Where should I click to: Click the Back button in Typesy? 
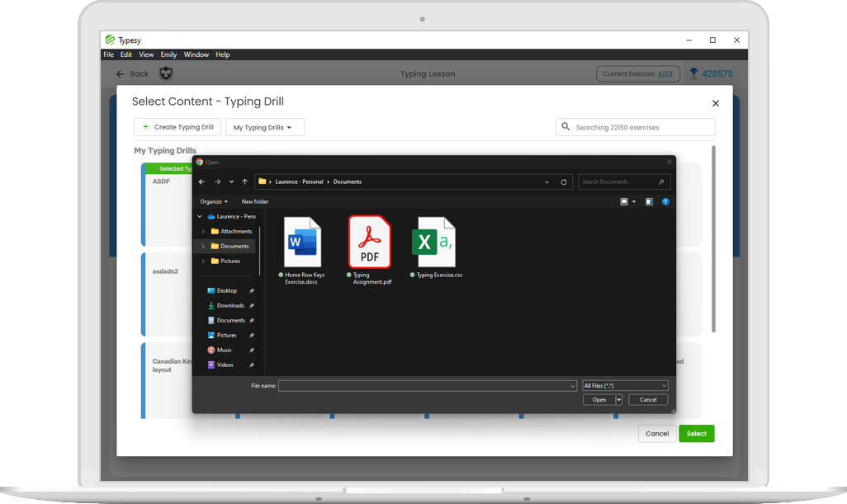132,74
